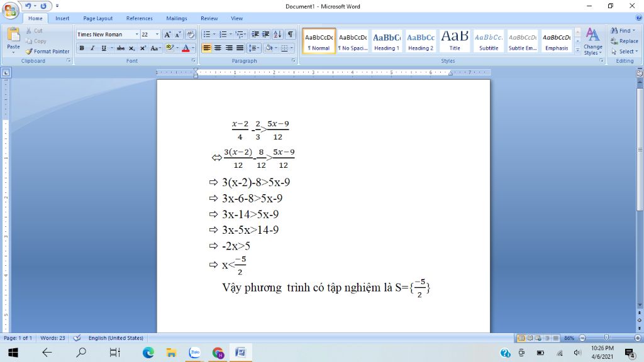The width and height of the screenshot is (644, 362).
Task: Toggle bold formatting
Action: (82, 48)
